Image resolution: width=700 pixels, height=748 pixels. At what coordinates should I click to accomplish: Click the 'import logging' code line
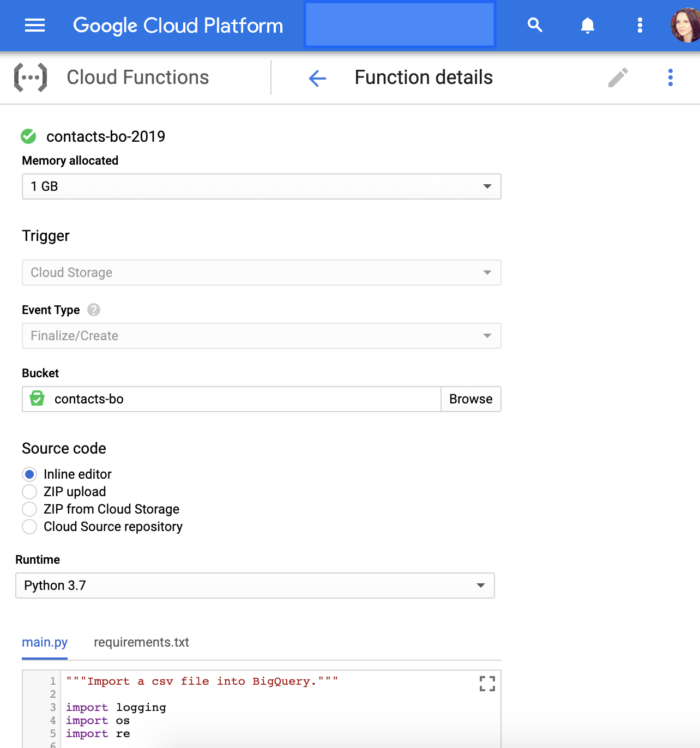point(116,708)
